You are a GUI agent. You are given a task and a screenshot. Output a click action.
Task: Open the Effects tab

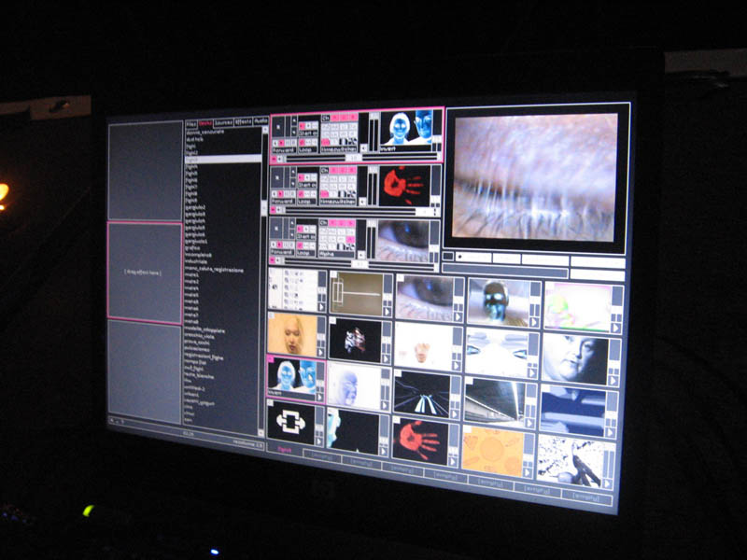[x=243, y=122]
